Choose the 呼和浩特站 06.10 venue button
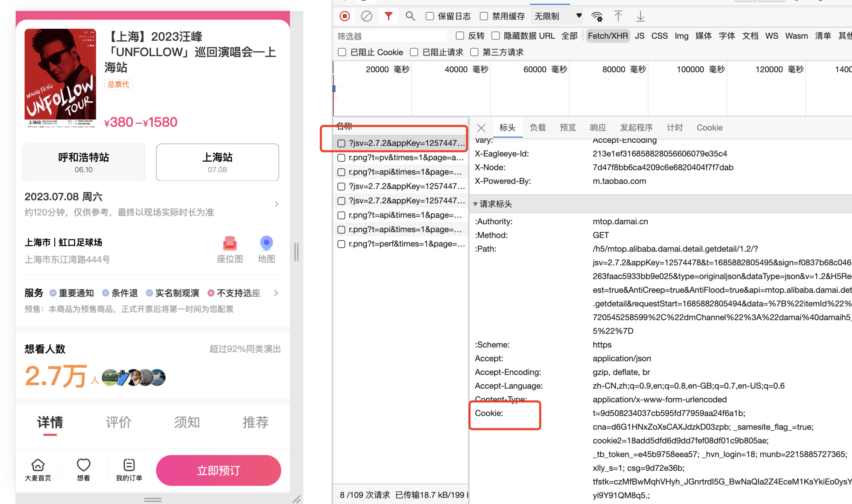 click(x=84, y=162)
